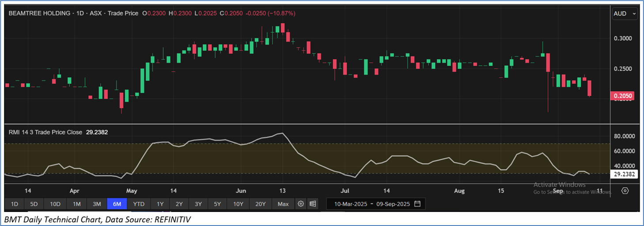The height and width of the screenshot is (226, 644).
Task: Switch to the 5D timeframe
Action: (x=34, y=204)
